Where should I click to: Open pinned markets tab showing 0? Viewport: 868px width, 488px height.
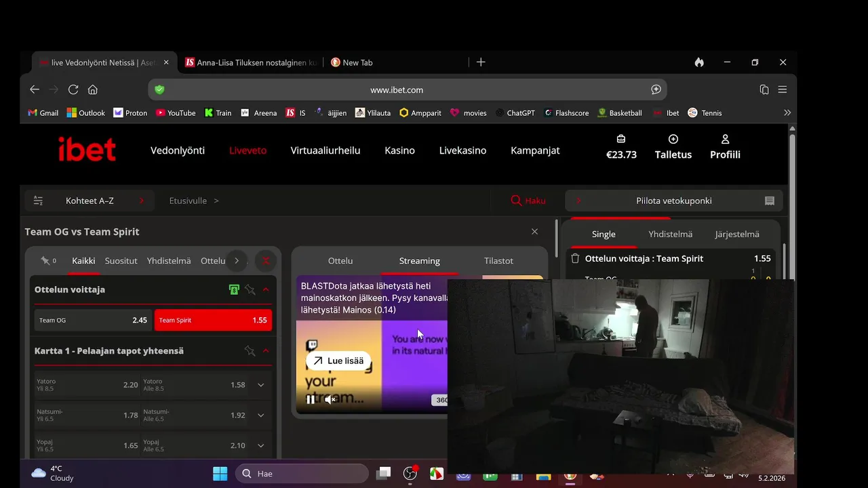(x=48, y=260)
